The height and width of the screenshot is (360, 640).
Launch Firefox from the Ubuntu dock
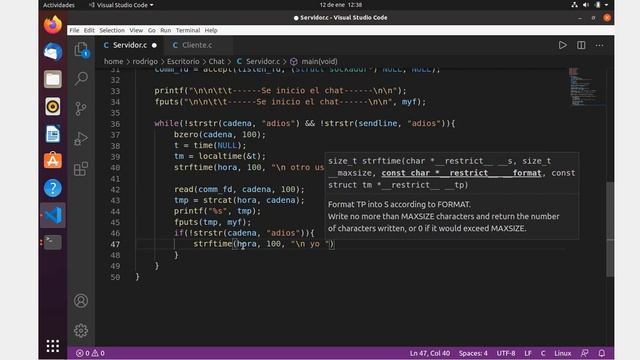click(53, 25)
